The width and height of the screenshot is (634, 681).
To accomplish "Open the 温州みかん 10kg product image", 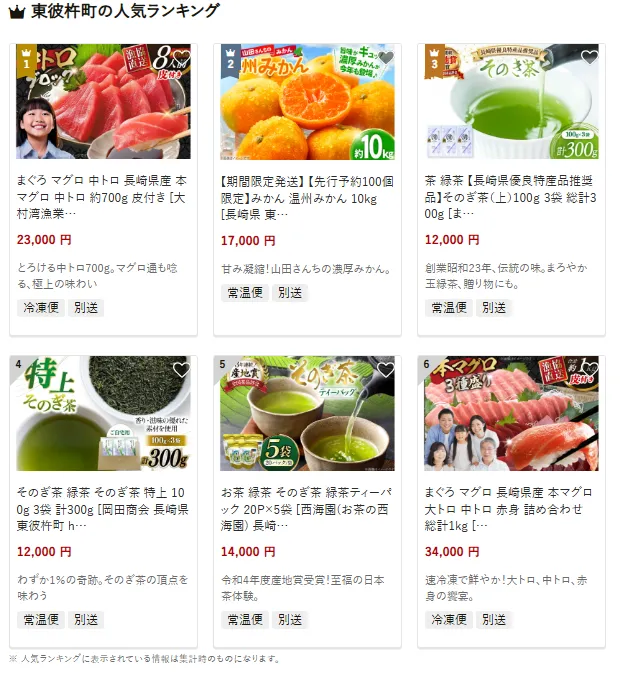I will pos(307,101).
